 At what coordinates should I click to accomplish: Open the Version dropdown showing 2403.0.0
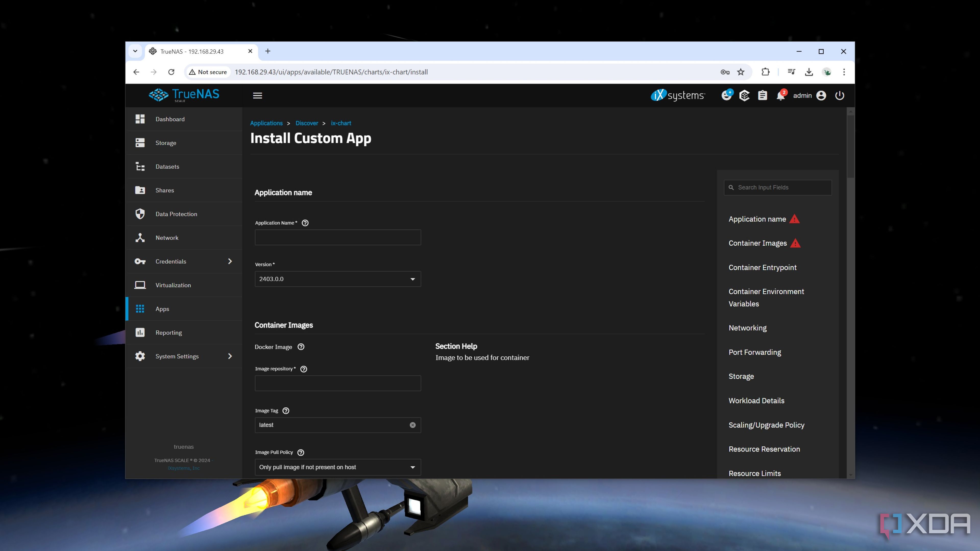337,279
